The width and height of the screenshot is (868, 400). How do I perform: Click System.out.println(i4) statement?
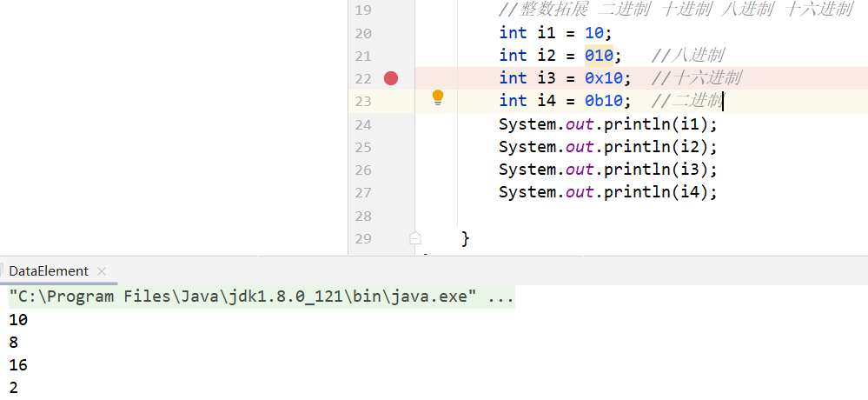point(608,192)
